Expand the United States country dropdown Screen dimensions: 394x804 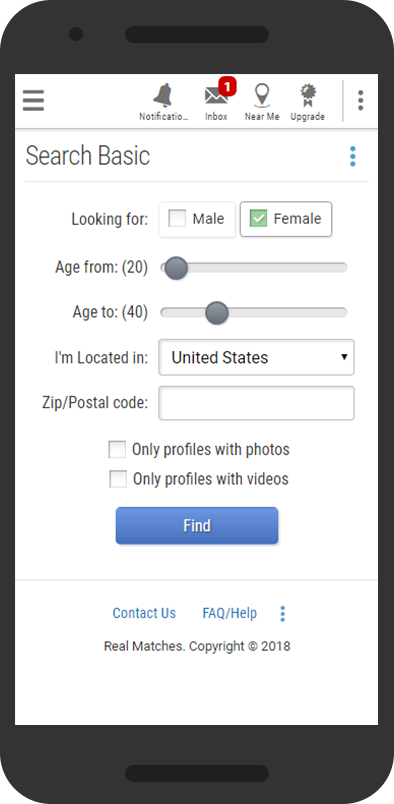coord(257,357)
